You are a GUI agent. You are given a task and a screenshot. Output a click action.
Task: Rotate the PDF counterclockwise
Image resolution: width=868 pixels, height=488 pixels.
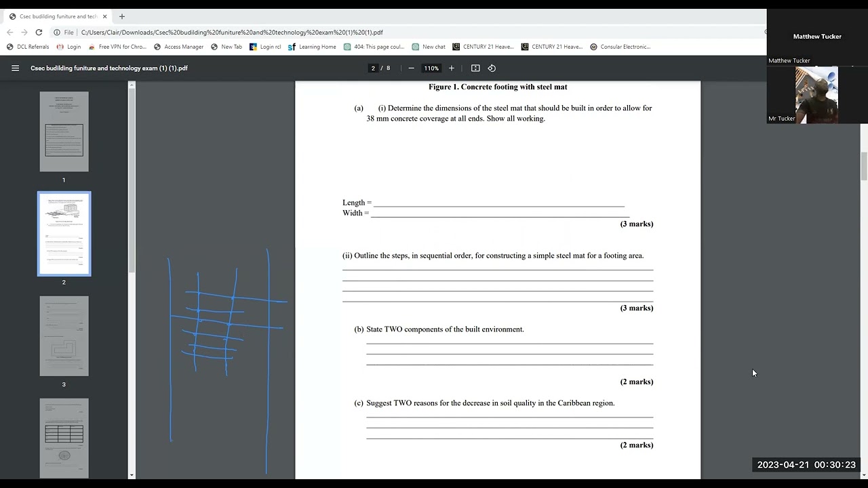point(492,68)
